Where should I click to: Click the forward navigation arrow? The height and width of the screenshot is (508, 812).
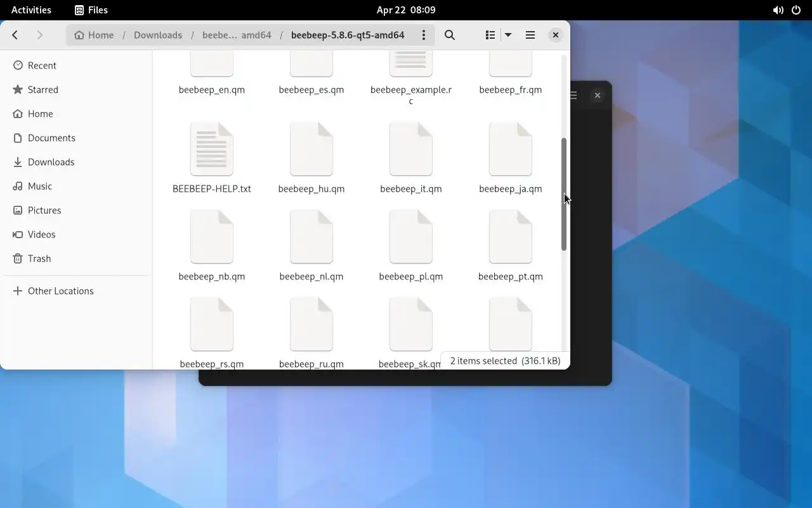(x=39, y=35)
